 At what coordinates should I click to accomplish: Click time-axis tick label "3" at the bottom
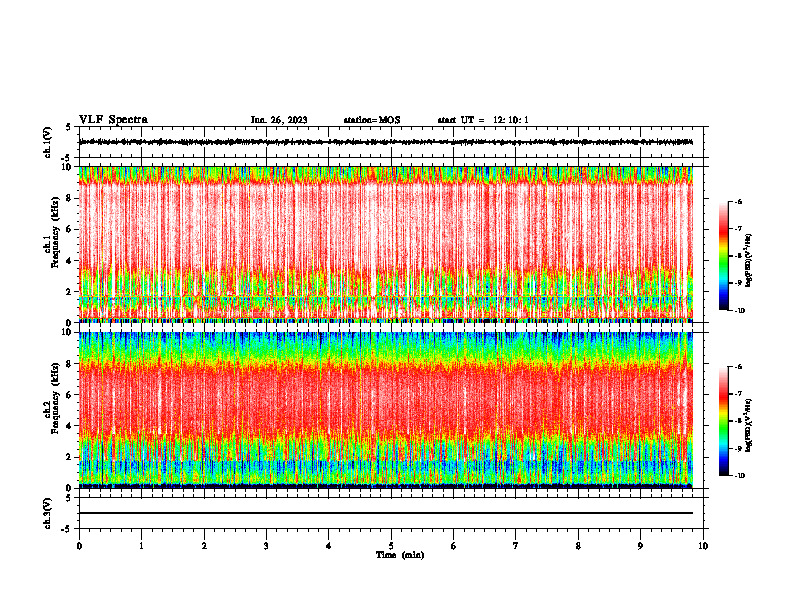(266, 546)
